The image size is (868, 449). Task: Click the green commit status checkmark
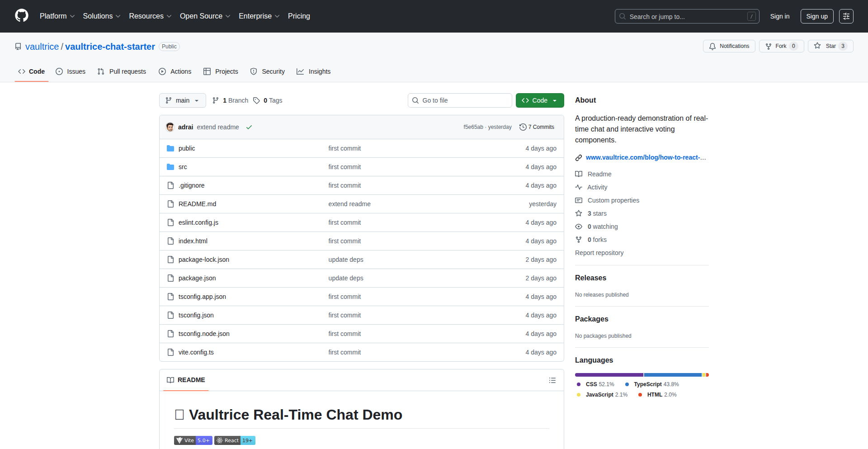coord(249,128)
